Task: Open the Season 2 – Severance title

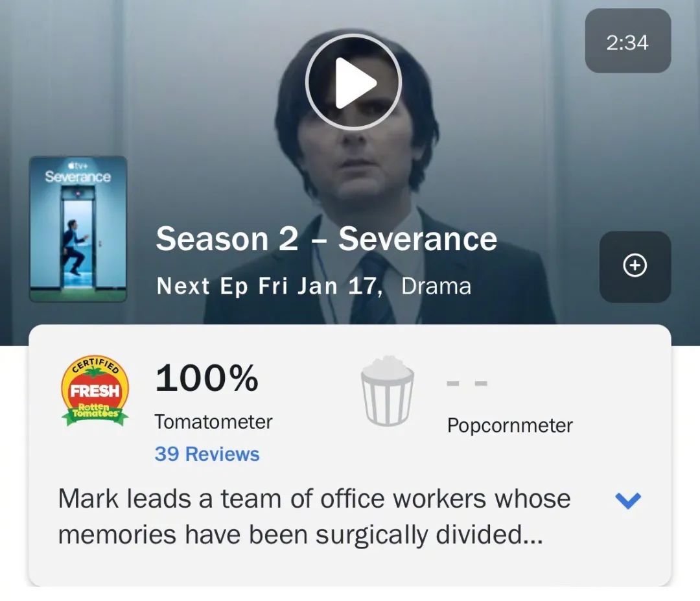Action: [x=326, y=239]
